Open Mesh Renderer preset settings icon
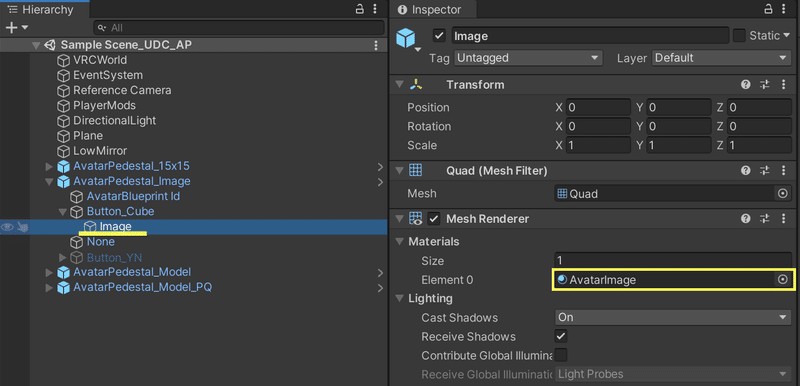 (764, 219)
